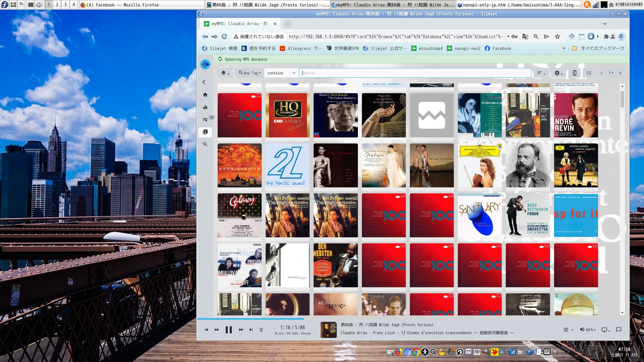Open the Search sidebar icon
This screenshot has height=362, width=644.
(x=205, y=144)
